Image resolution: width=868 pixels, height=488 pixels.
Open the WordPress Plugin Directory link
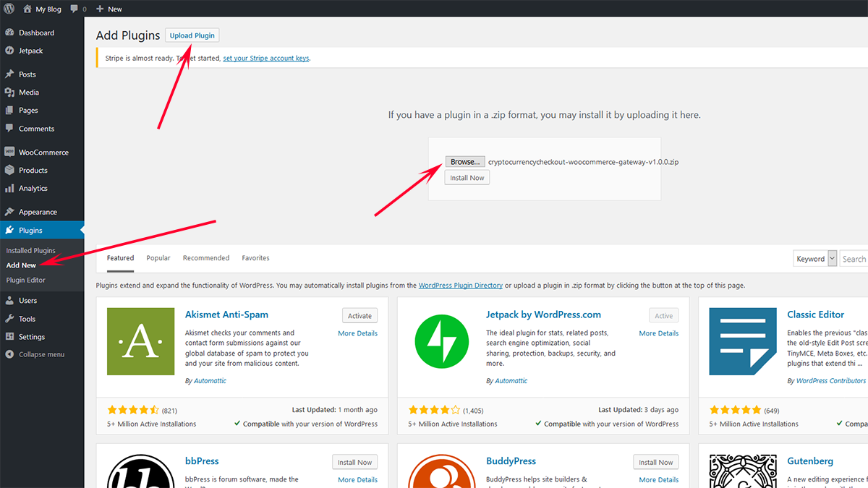pyautogui.click(x=461, y=286)
